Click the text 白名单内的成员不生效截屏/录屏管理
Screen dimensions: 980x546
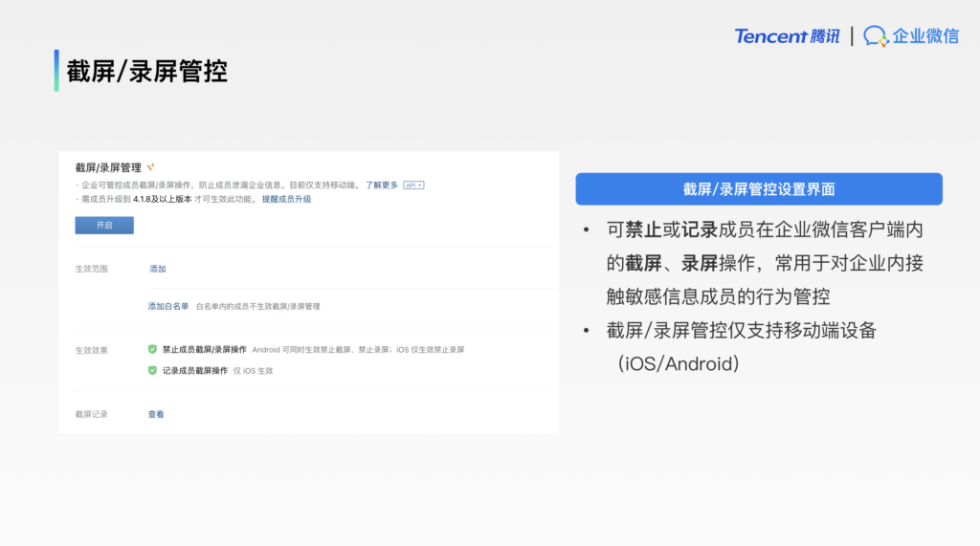pyautogui.click(x=258, y=306)
